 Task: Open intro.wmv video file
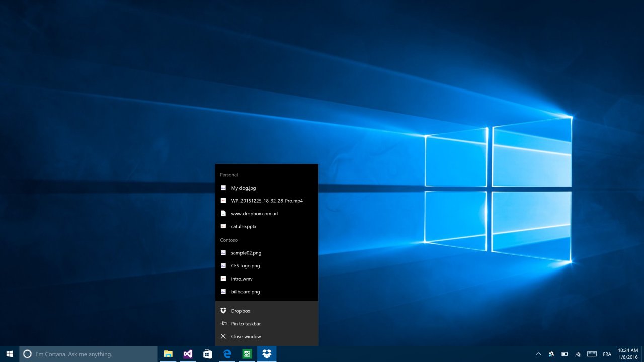pyautogui.click(x=242, y=279)
